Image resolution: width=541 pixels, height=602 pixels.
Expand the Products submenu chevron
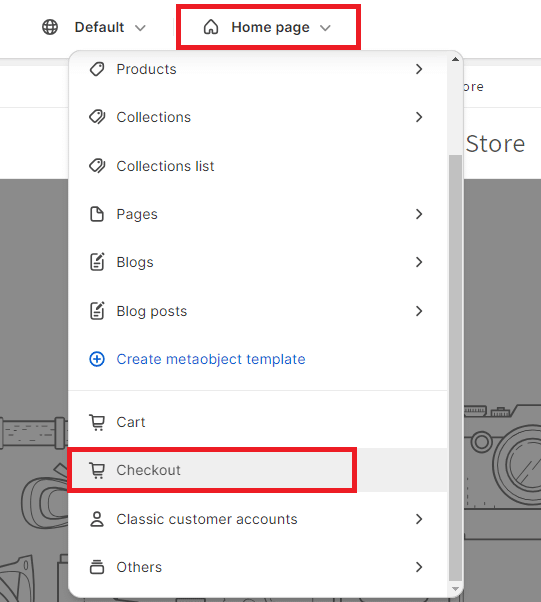(419, 69)
